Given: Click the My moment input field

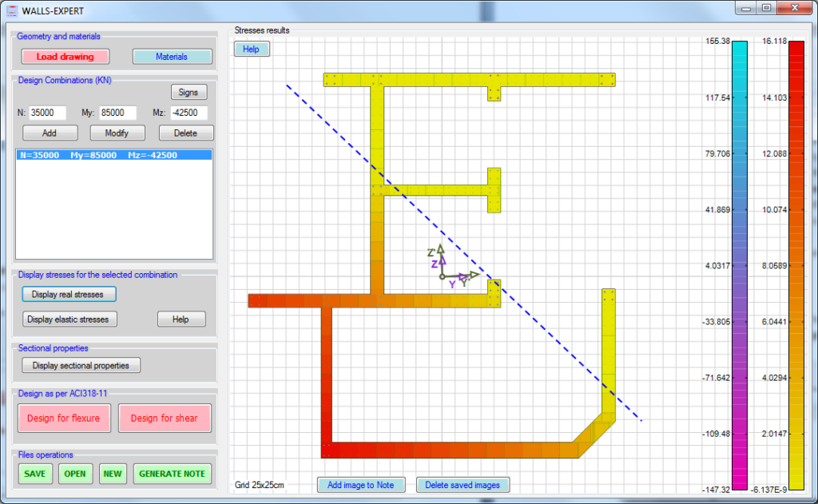Looking at the screenshot, I should [118, 113].
